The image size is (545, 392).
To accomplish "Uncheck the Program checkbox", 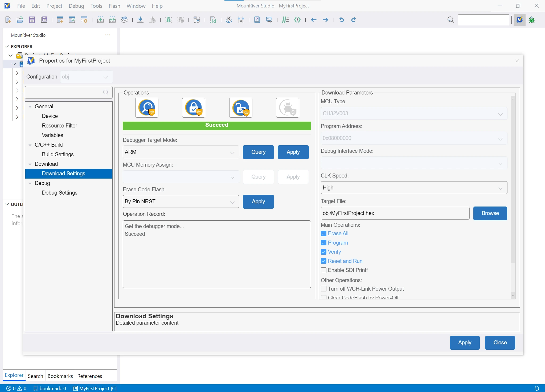I will coord(324,243).
